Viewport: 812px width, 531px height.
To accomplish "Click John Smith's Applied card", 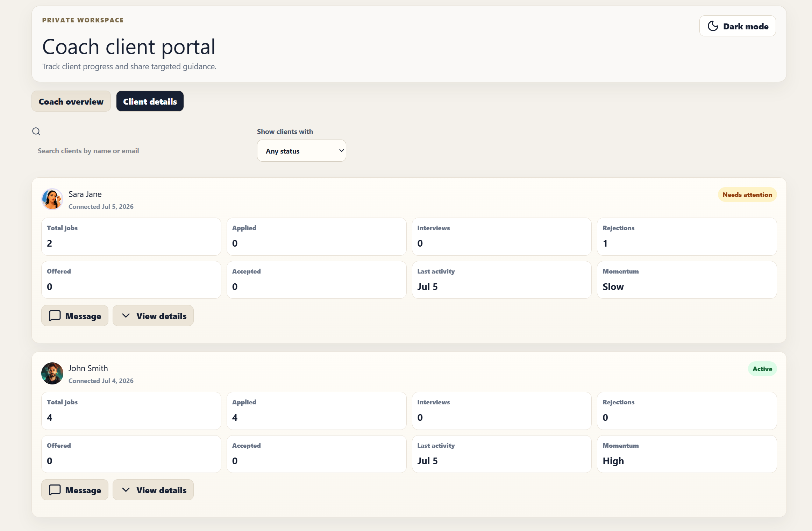I will point(316,411).
